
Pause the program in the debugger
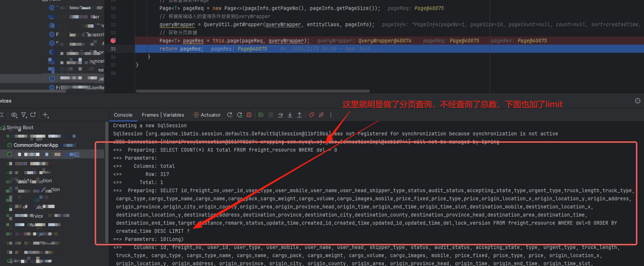271,115
